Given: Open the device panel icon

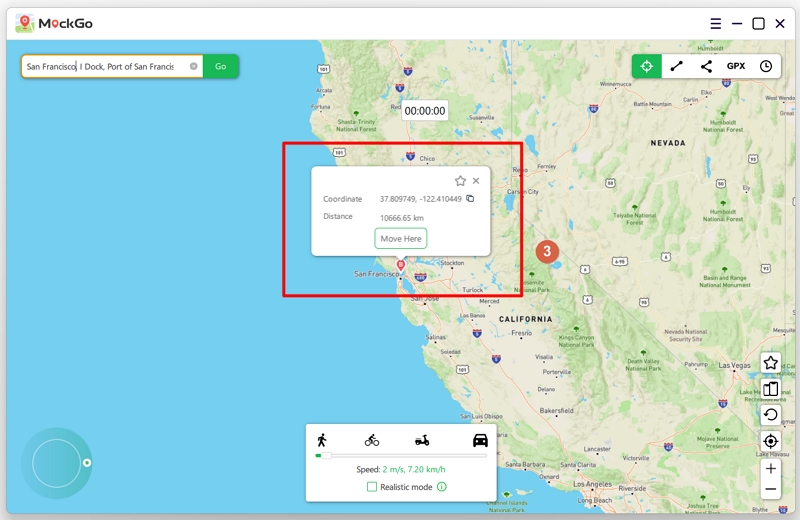Looking at the screenshot, I should tap(770, 389).
